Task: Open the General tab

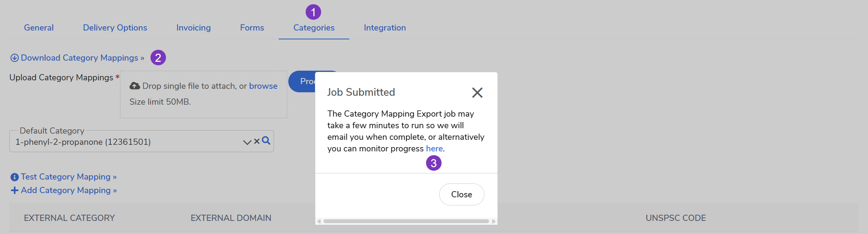Action: pos(39,28)
